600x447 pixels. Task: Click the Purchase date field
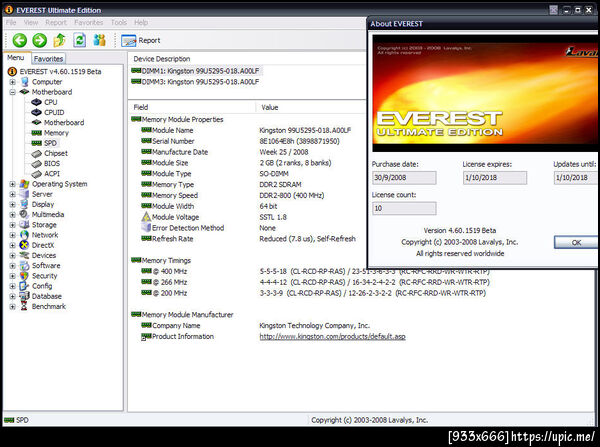(404, 178)
